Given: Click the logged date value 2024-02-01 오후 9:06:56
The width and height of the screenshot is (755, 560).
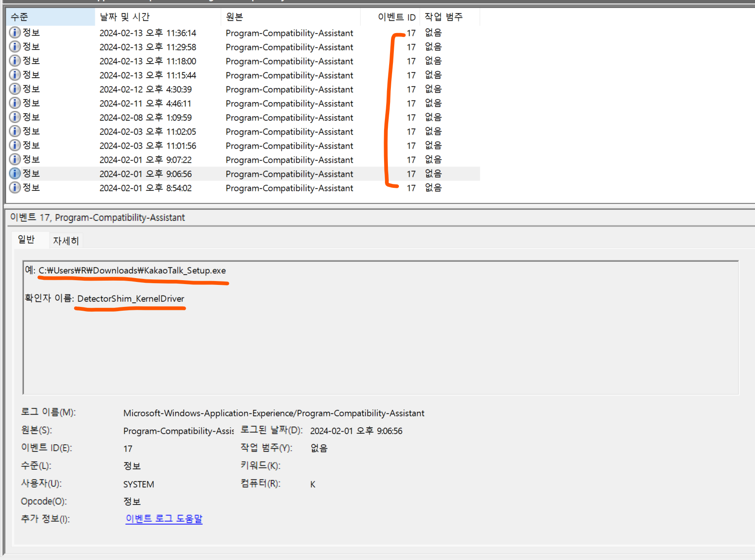Looking at the screenshot, I should 356,431.
